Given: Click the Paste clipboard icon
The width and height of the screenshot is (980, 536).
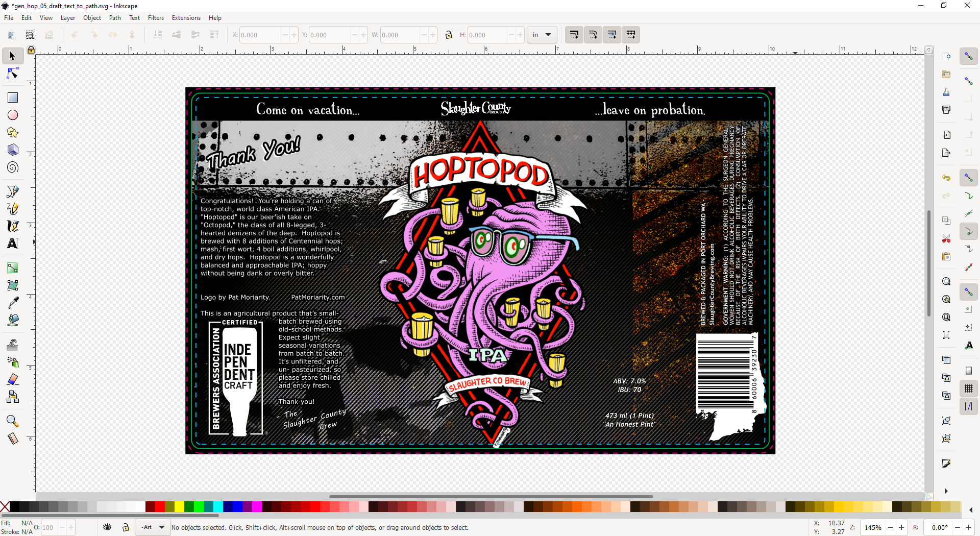Looking at the screenshot, I should (946, 256).
